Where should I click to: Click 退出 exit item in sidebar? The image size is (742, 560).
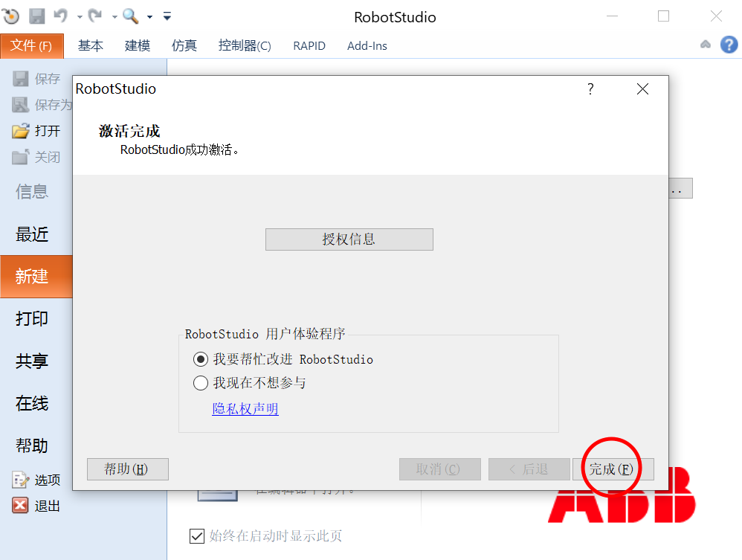[x=36, y=506]
